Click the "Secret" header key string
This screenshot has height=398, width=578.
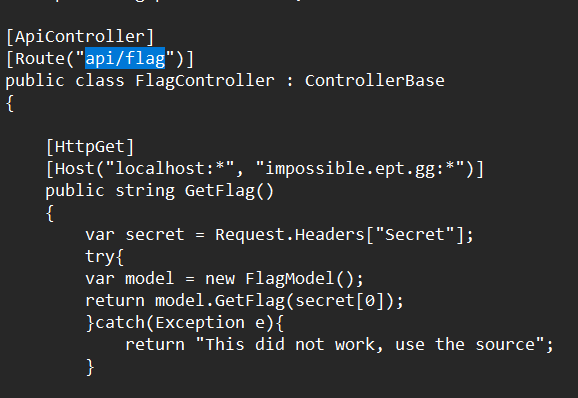click(x=415, y=235)
